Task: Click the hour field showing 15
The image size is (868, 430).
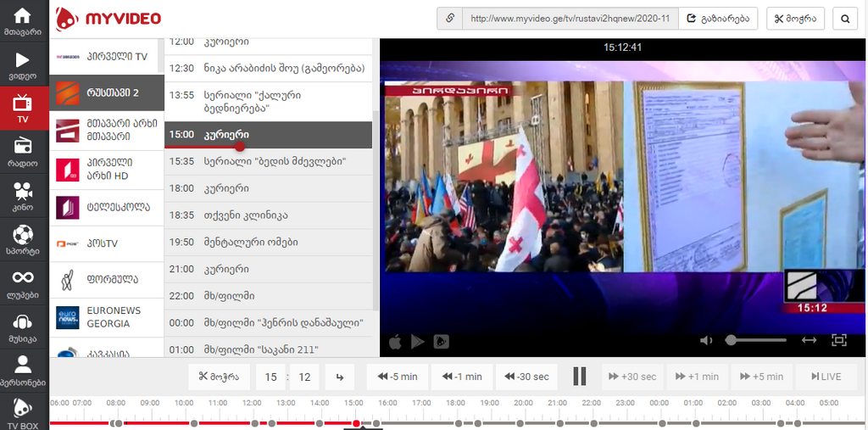Action: click(270, 377)
